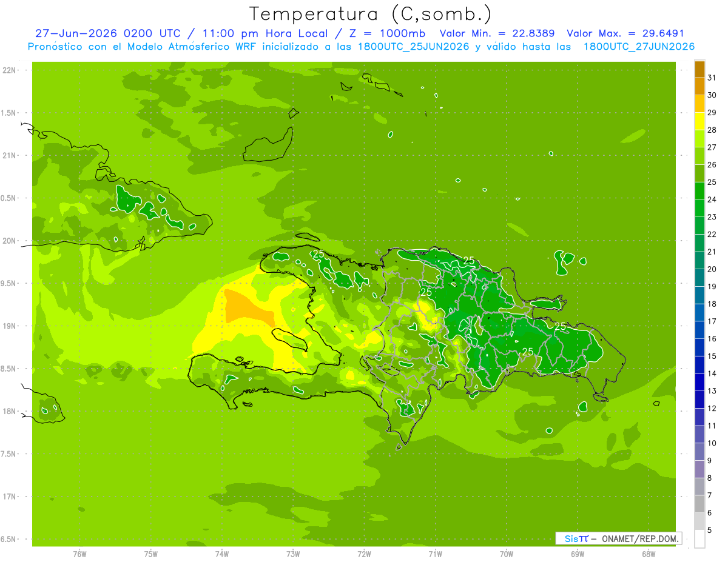Click the "SisTT - ONAMET/REP.DOM." credit box
The height and width of the screenshot is (562, 728).
[x=619, y=538]
